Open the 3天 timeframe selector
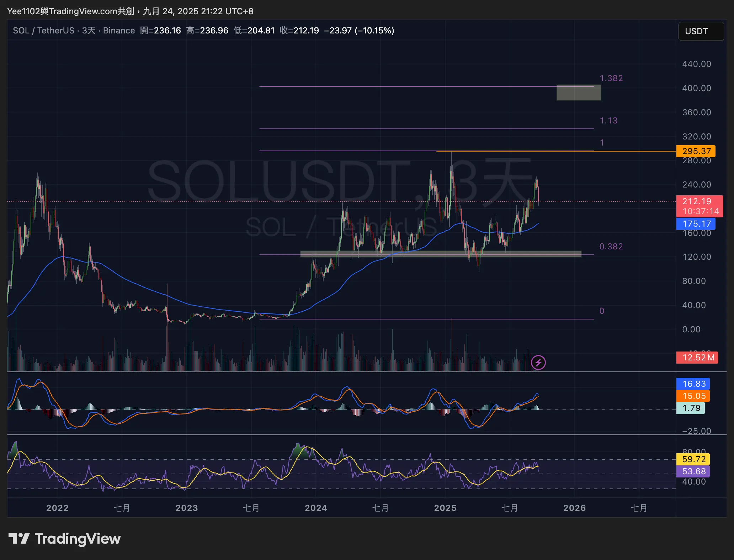 pos(89,31)
